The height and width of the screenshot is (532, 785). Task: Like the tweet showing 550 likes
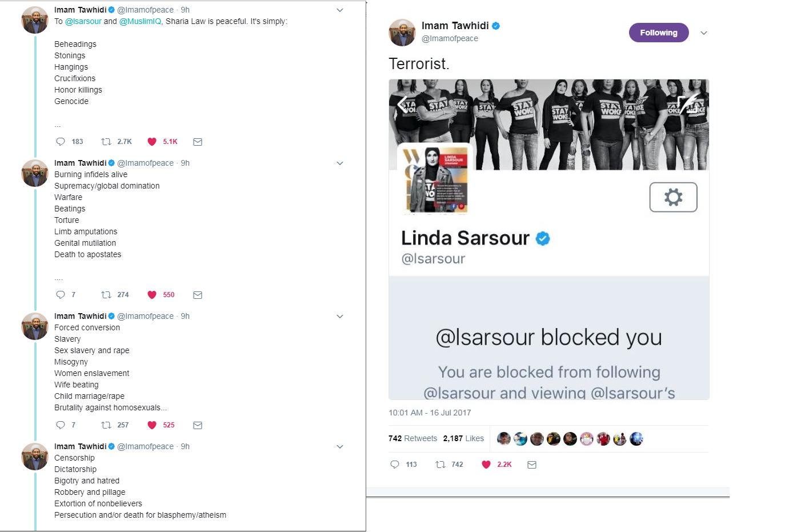tap(152, 295)
